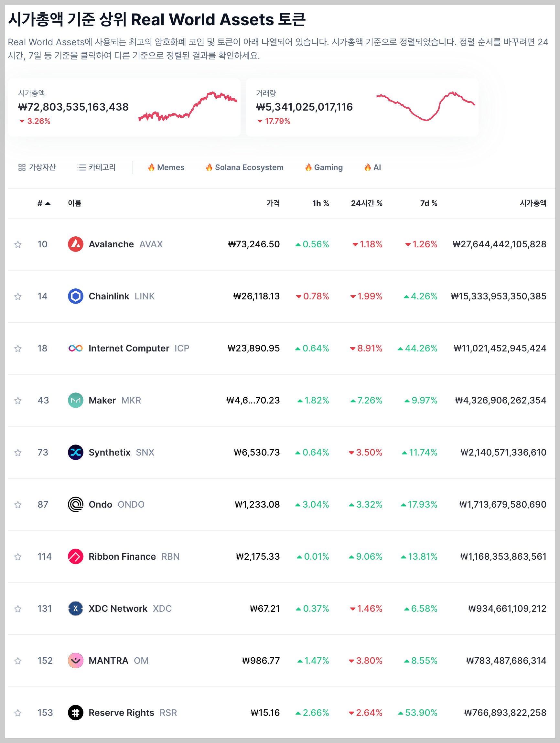Click the Reserve Rights logo
Screen dimensions: 560x743
76,713
